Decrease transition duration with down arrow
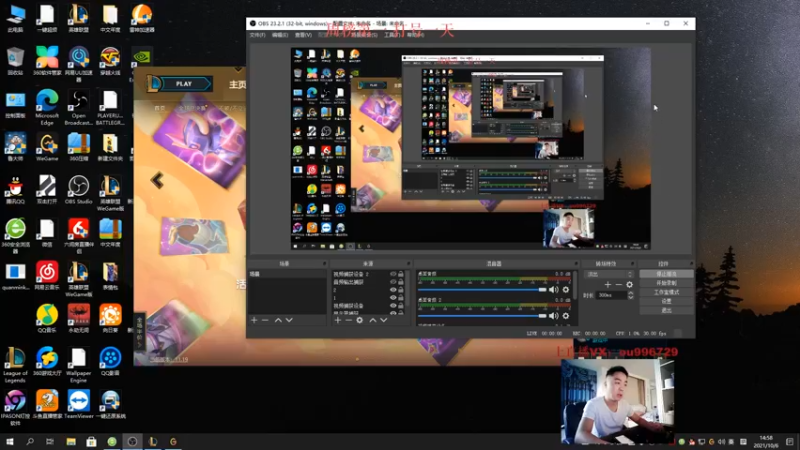 [631, 297]
